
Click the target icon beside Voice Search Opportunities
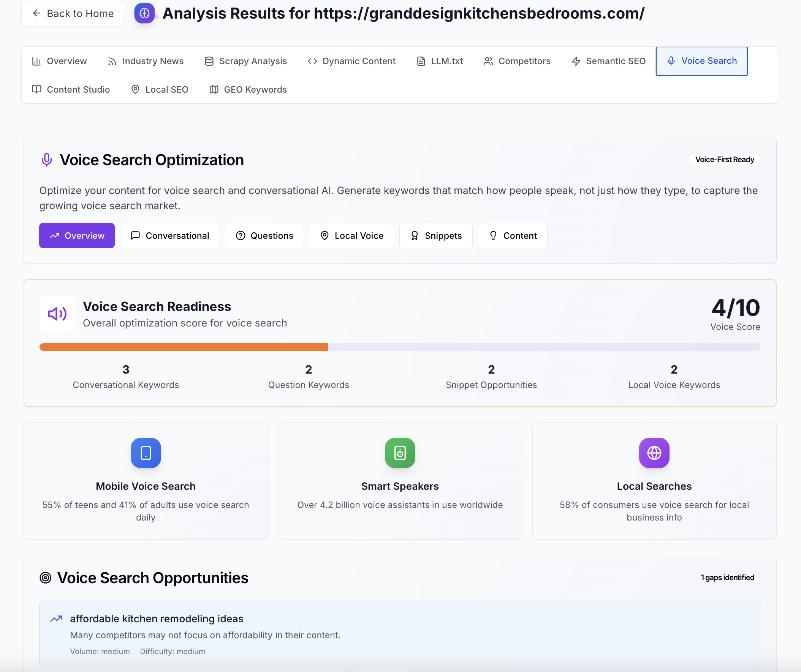[x=45, y=578]
